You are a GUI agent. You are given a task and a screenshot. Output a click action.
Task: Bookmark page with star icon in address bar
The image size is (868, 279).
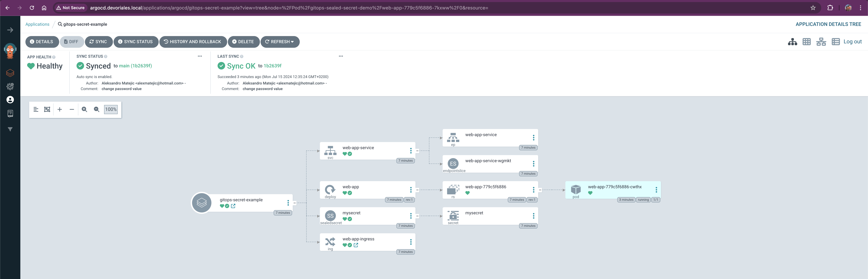point(813,8)
